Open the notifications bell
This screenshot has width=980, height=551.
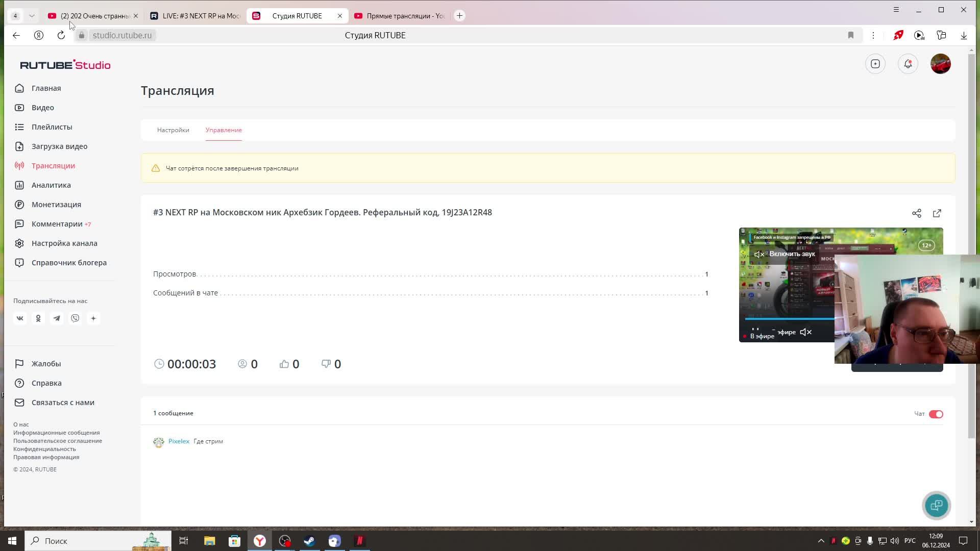[908, 64]
